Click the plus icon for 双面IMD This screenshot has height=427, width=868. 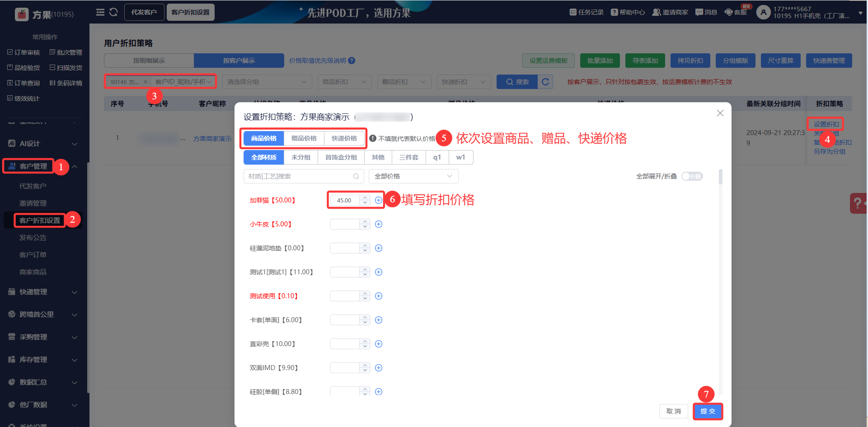pos(379,368)
